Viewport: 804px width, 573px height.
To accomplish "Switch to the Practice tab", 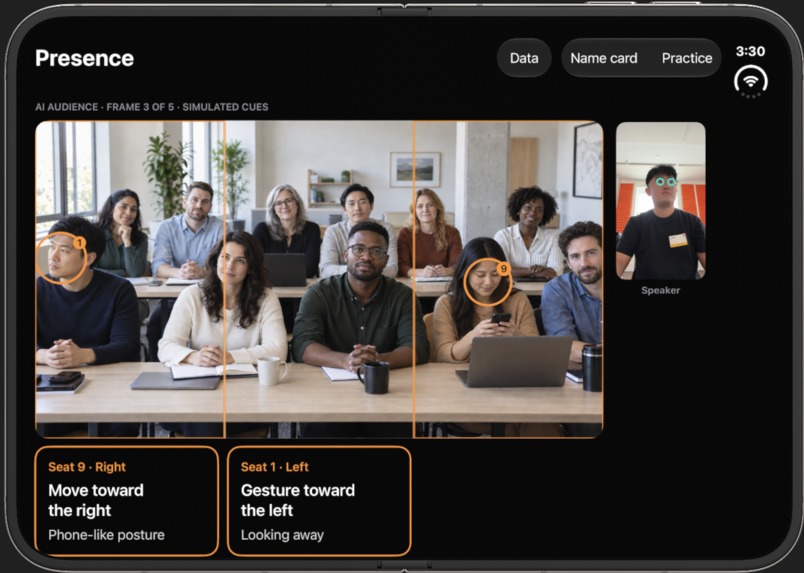I will coord(687,58).
